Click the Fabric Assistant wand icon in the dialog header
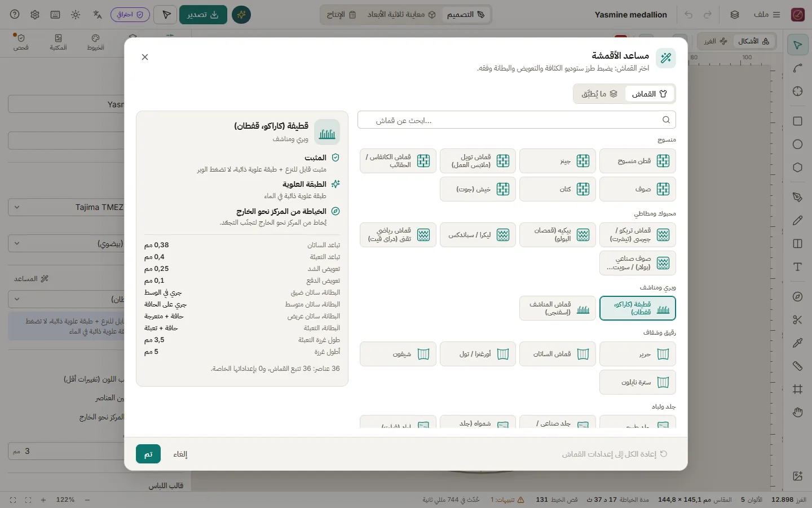 tap(666, 58)
